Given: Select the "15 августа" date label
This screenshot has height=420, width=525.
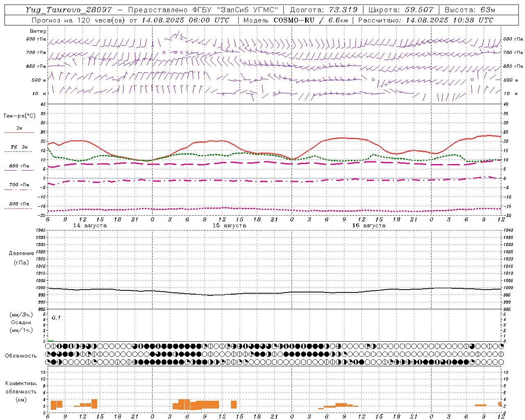Looking at the screenshot, I should [x=229, y=226].
